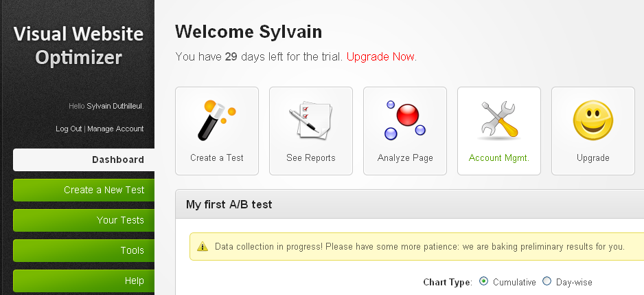Click the Visual Website Optimizer logo title
The height and width of the screenshot is (295, 644).
[x=78, y=45]
